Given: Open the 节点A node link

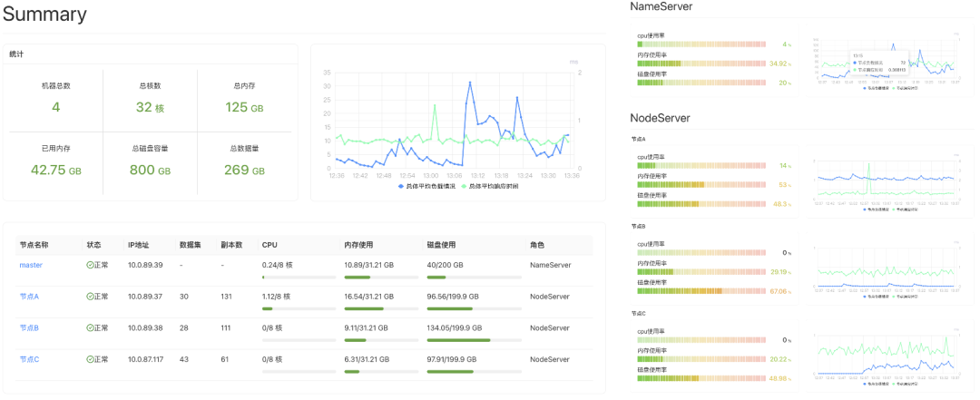Looking at the screenshot, I should click(x=30, y=297).
